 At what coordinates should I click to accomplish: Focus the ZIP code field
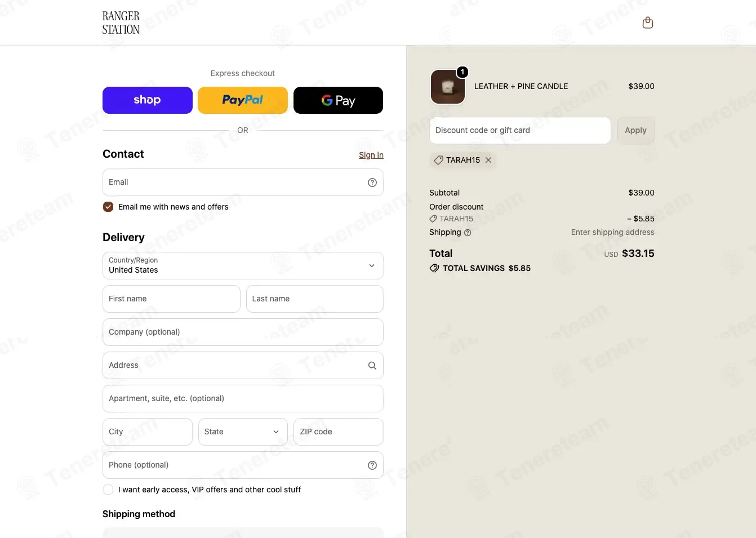(x=339, y=432)
